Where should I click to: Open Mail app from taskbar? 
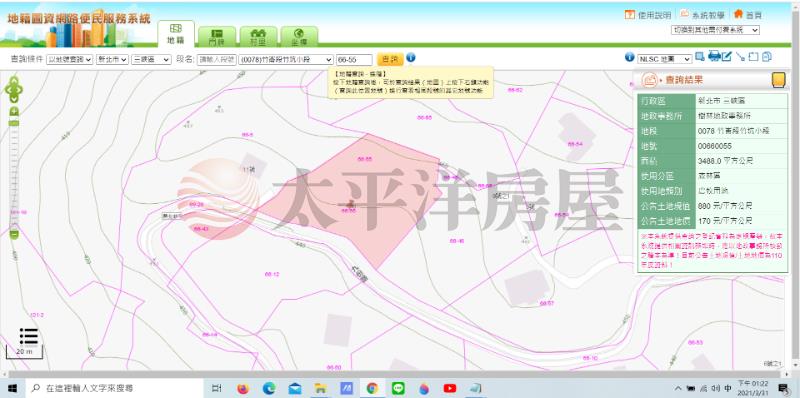coord(295,388)
